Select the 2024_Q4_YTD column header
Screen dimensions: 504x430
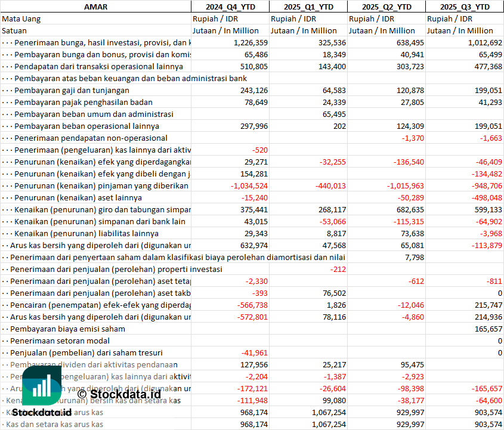tap(230, 7)
